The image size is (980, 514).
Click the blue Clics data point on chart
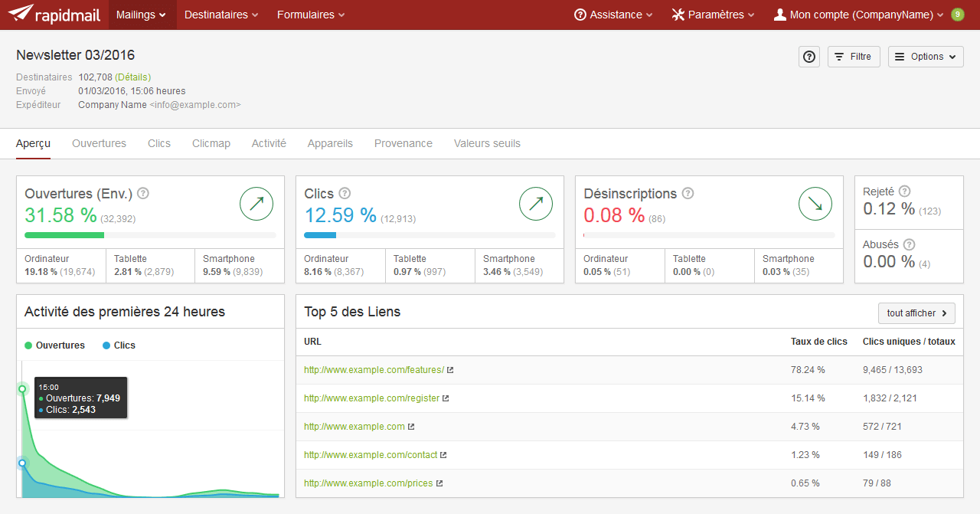[x=22, y=463]
